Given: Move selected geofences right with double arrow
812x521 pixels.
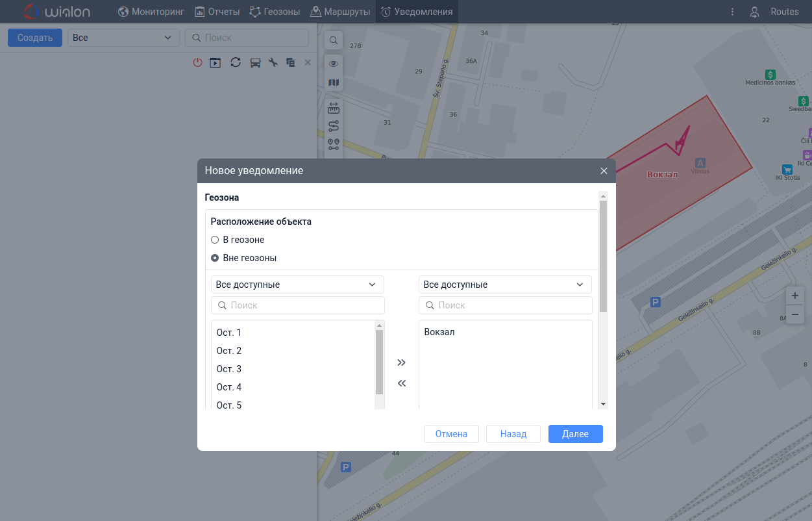Looking at the screenshot, I should click(x=401, y=362).
